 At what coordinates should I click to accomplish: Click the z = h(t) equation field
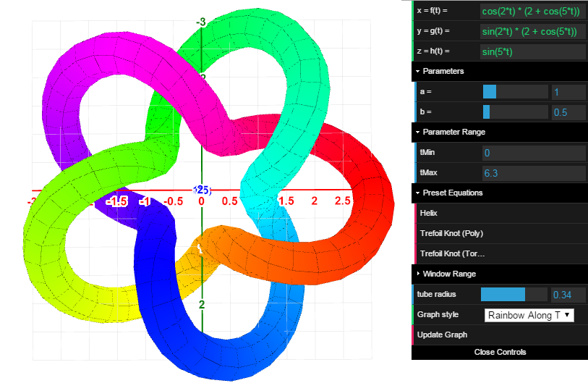[532, 52]
